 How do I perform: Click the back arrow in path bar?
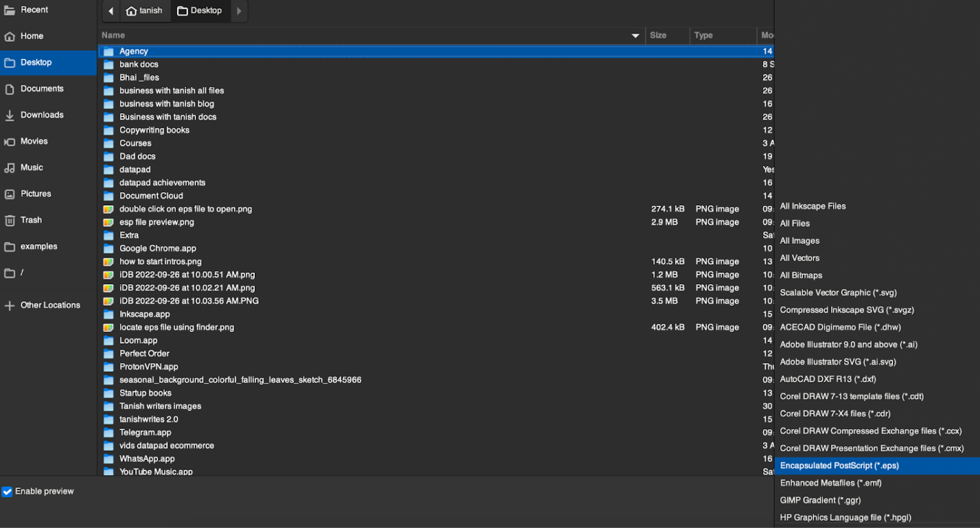110,11
